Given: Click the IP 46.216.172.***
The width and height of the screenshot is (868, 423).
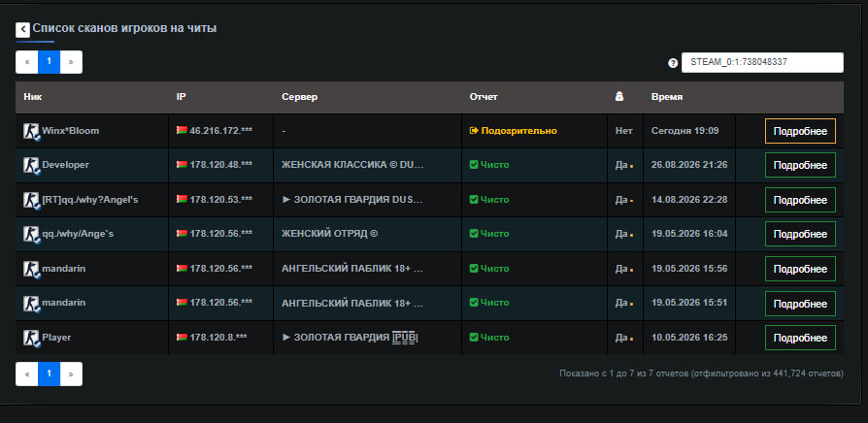Looking at the screenshot, I should 220,131.
